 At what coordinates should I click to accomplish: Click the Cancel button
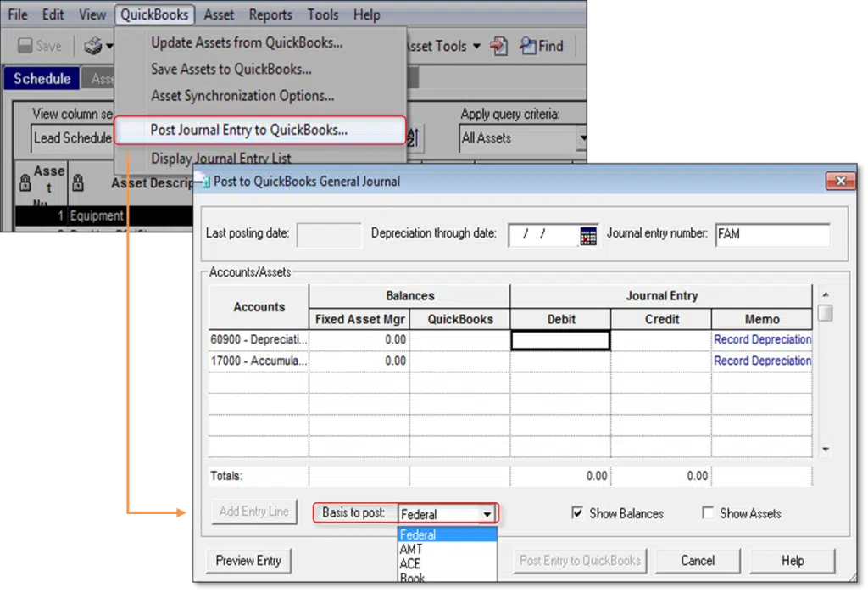tap(698, 561)
